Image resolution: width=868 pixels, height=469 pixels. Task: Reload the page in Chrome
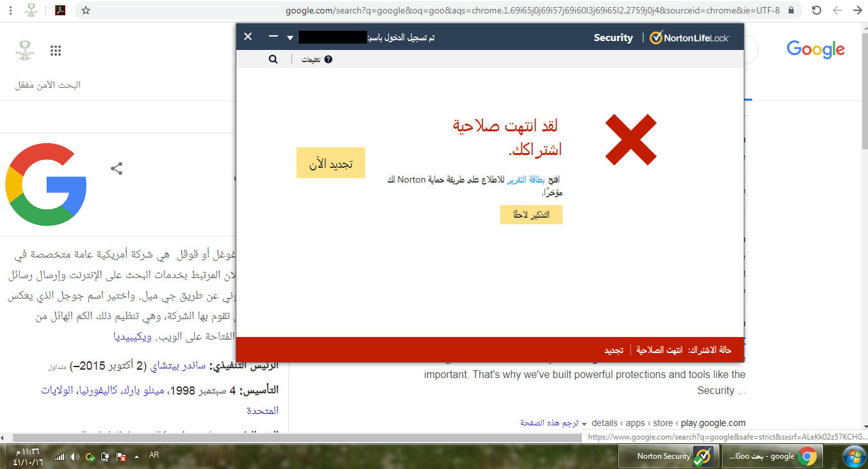point(816,10)
